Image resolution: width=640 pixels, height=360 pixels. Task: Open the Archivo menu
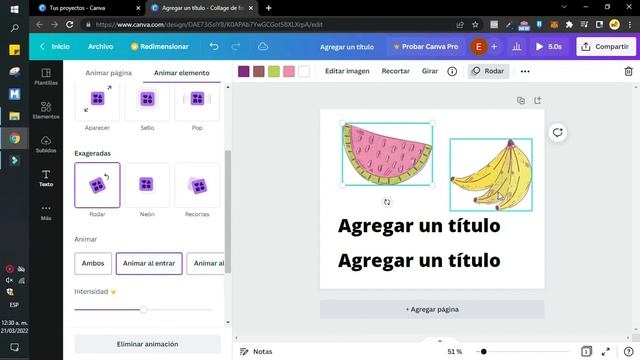[100, 47]
